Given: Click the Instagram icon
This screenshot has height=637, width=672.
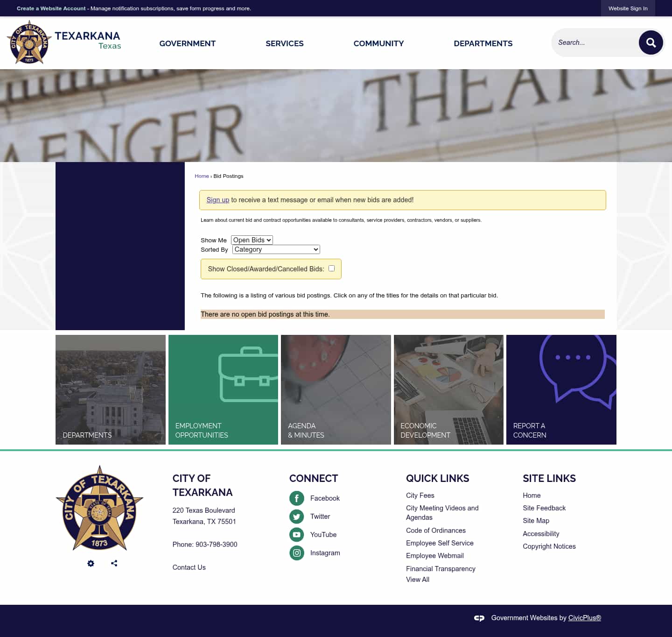Looking at the screenshot, I should coord(297,552).
